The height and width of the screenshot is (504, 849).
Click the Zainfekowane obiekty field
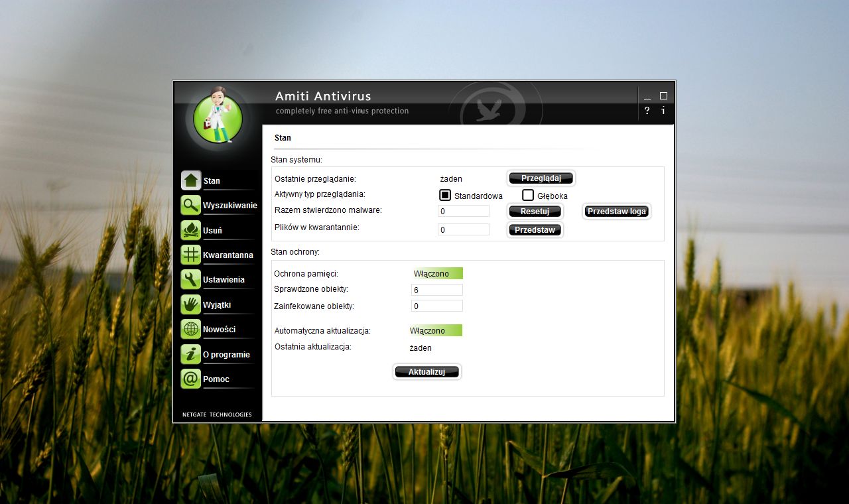pos(437,306)
